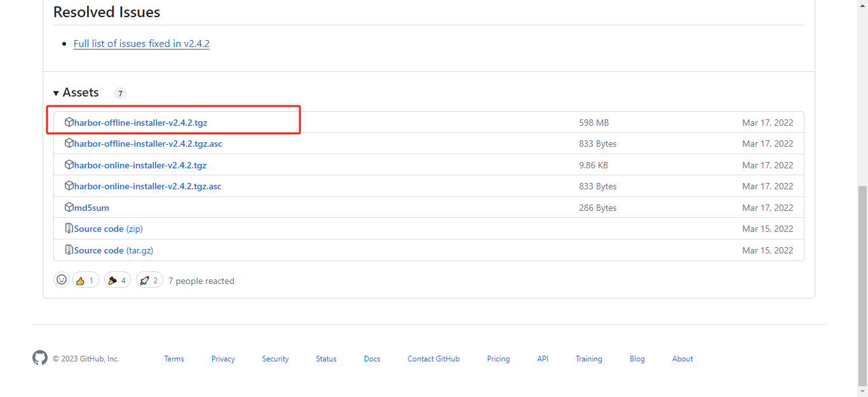Download harbor-offline-installer-v2.4.2.tgz.asc signature

coord(148,144)
